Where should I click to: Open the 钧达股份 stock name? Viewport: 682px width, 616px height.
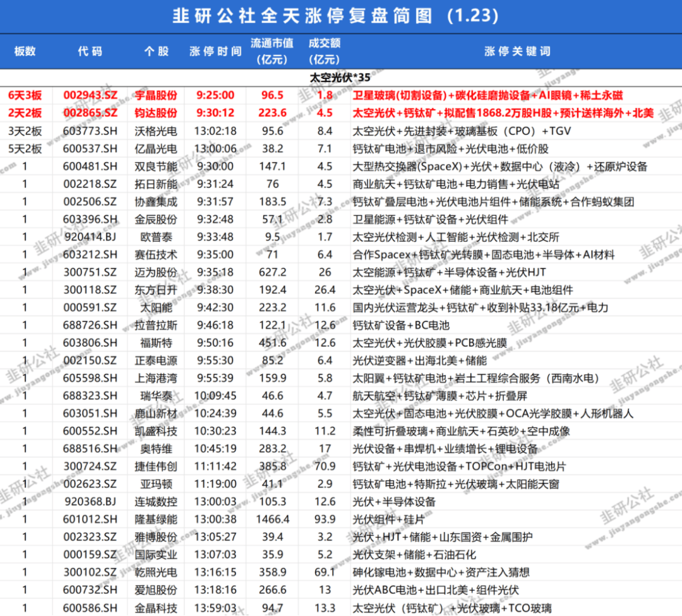157,113
